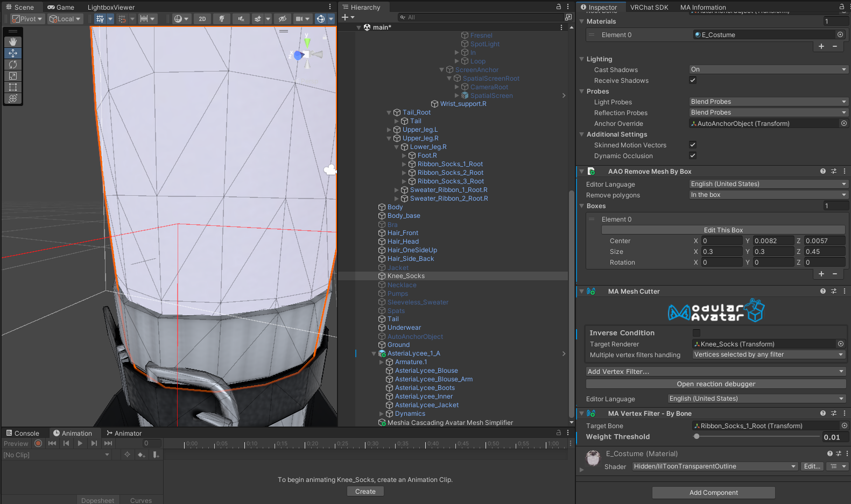Toggle hidden objects visibility icon
This screenshot has width=851, height=504.
click(282, 19)
